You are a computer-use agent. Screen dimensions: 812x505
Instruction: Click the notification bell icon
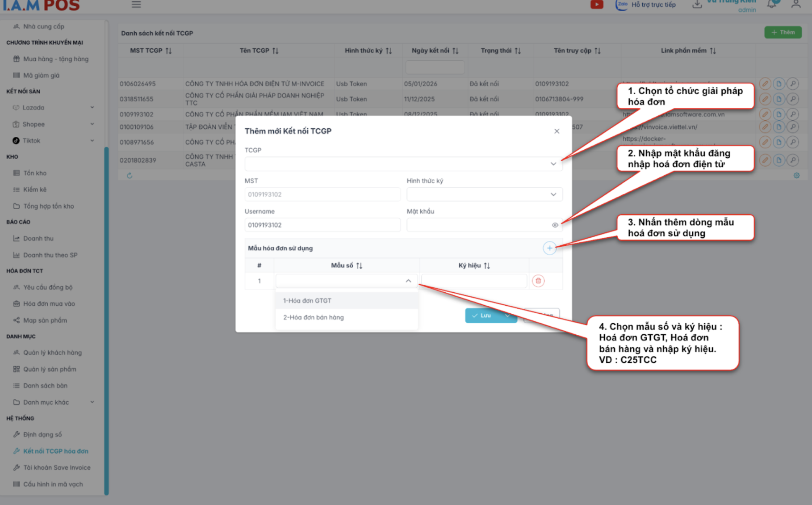(771, 4)
